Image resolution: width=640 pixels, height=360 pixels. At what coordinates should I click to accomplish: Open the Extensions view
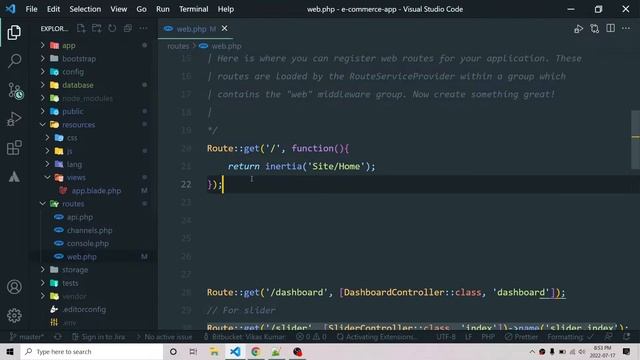click(14, 148)
